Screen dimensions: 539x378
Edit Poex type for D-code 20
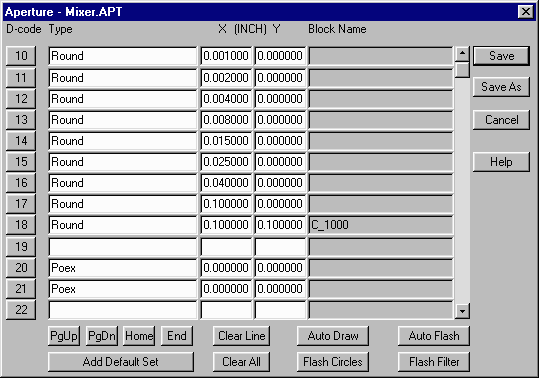click(x=123, y=268)
